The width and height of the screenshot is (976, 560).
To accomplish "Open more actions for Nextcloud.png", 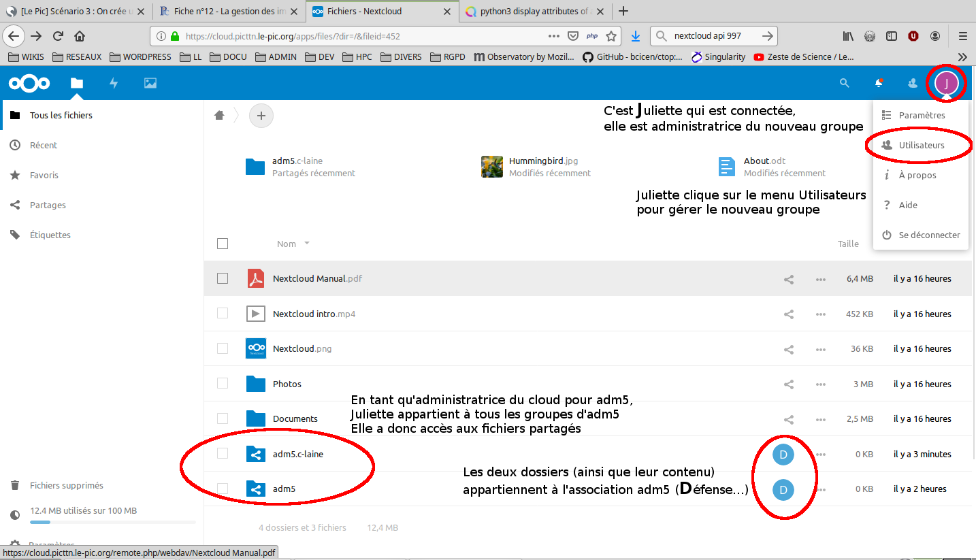I will pyautogui.click(x=821, y=349).
